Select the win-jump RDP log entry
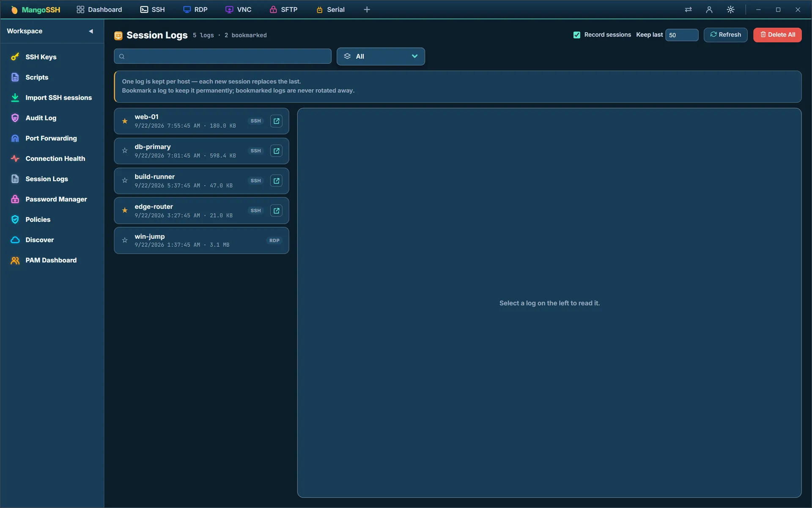 (x=201, y=240)
